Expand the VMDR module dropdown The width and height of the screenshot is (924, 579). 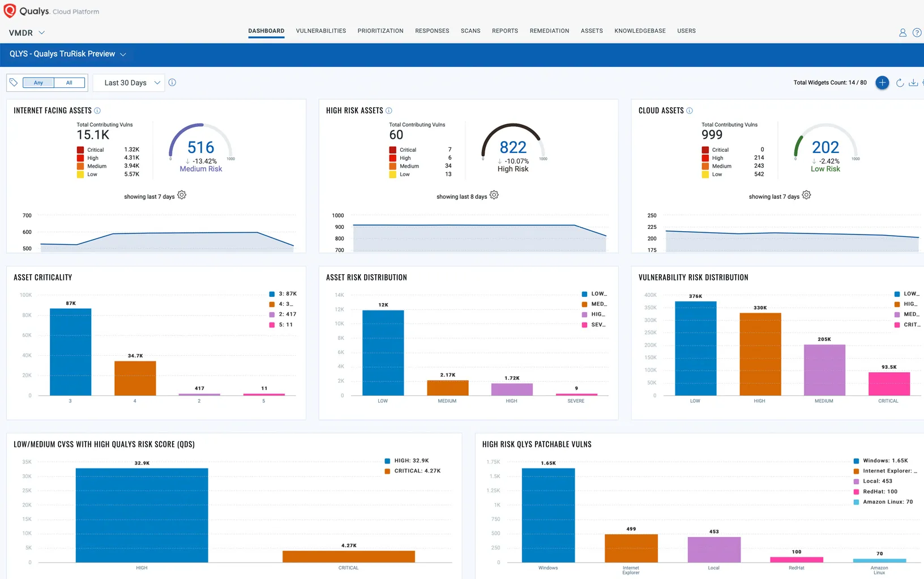(x=27, y=33)
